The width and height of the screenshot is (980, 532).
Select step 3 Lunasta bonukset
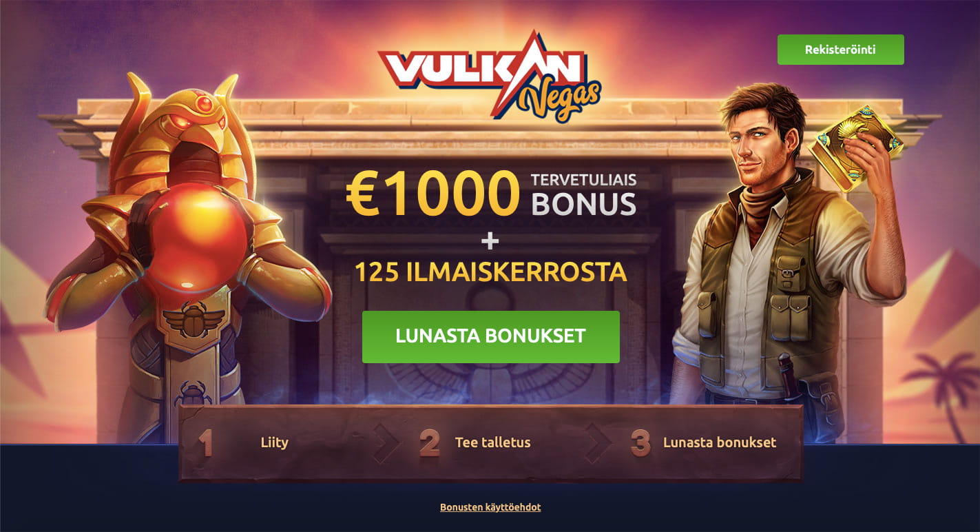[719, 442]
